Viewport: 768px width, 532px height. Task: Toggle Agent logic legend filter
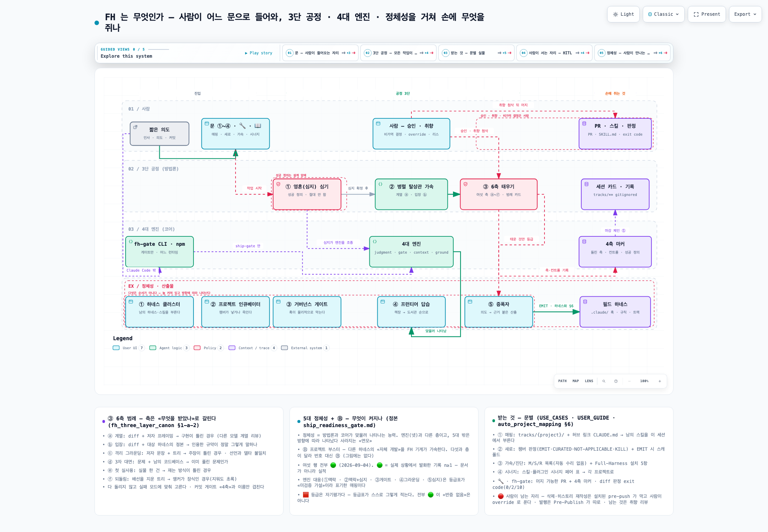click(169, 348)
